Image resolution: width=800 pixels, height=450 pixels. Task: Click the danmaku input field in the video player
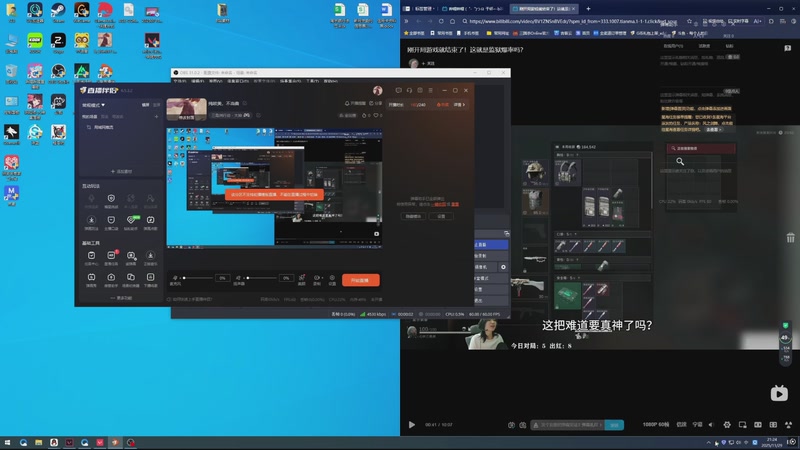(568, 424)
